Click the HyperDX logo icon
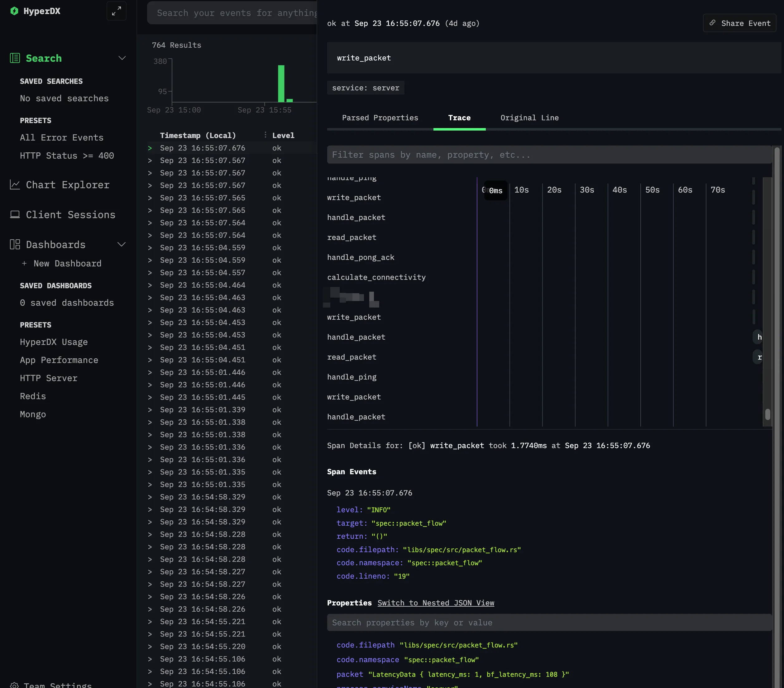 tap(14, 11)
